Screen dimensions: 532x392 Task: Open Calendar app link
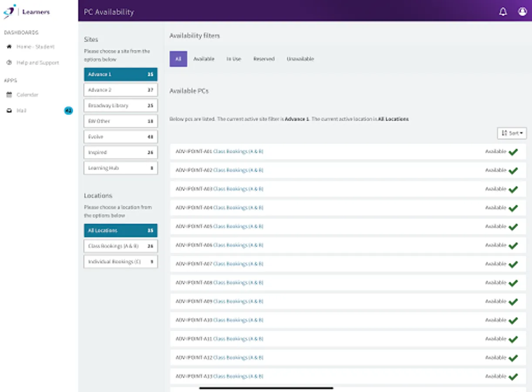click(x=27, y=95)
